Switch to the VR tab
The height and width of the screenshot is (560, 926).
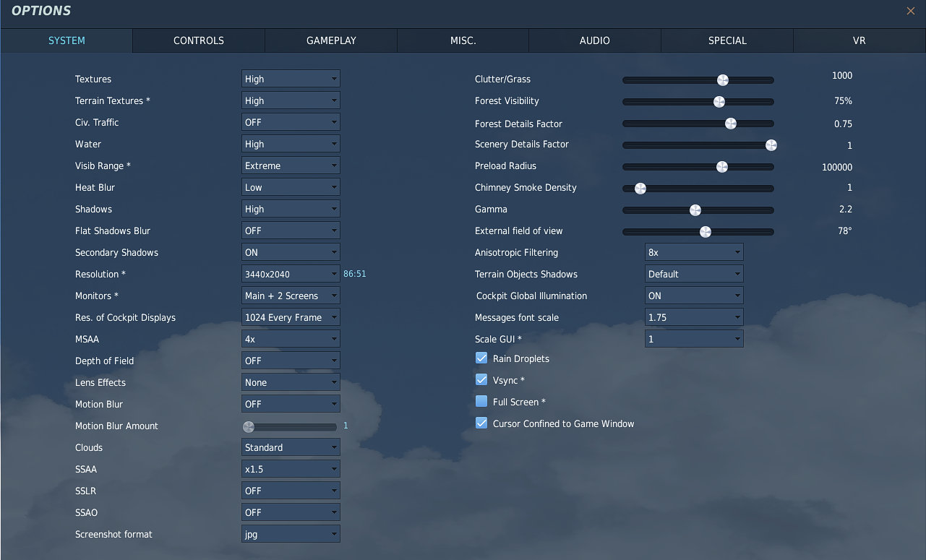click(859, 40)
